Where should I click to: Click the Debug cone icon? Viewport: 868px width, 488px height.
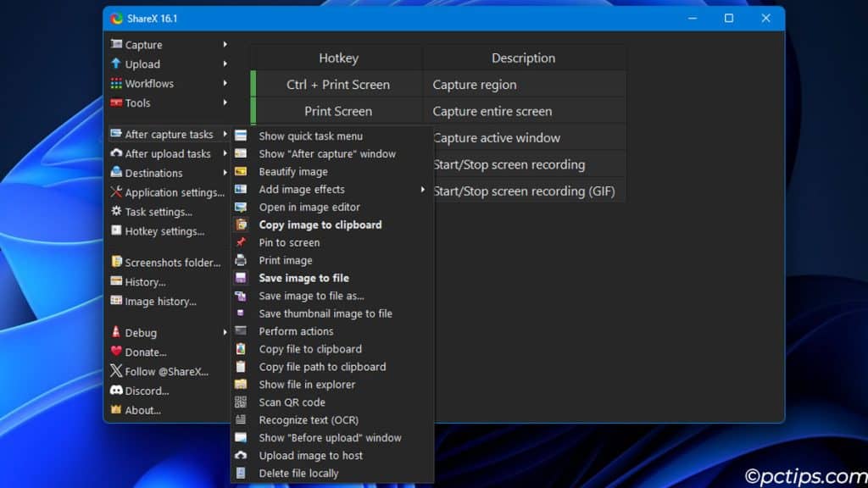pyautogui.click(x=116, y=332)
